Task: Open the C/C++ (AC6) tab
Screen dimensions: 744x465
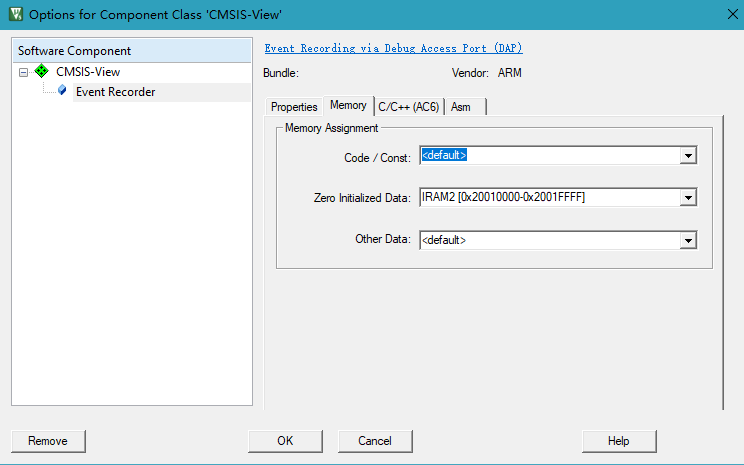Action: tap(408, 106)
